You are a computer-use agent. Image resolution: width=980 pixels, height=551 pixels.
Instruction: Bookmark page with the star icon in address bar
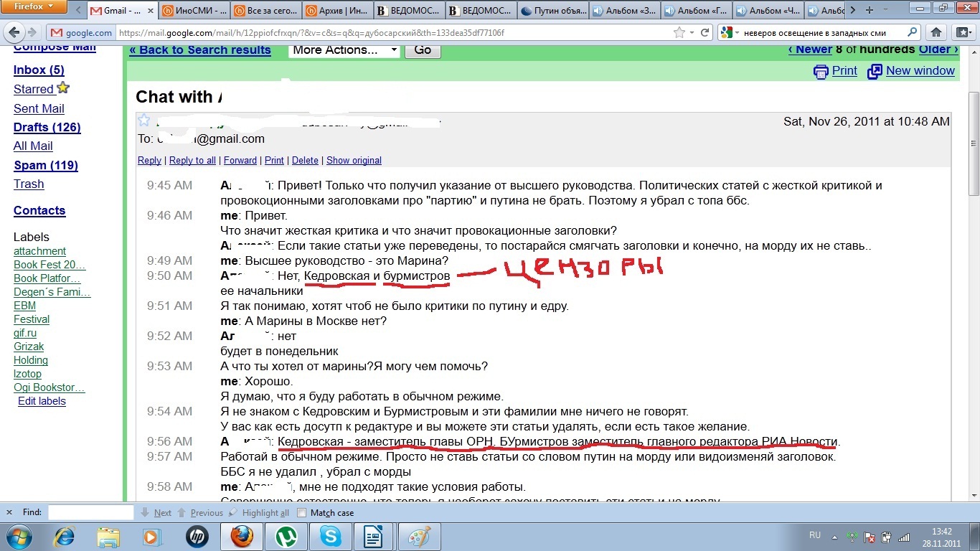(x=679, y=32)
